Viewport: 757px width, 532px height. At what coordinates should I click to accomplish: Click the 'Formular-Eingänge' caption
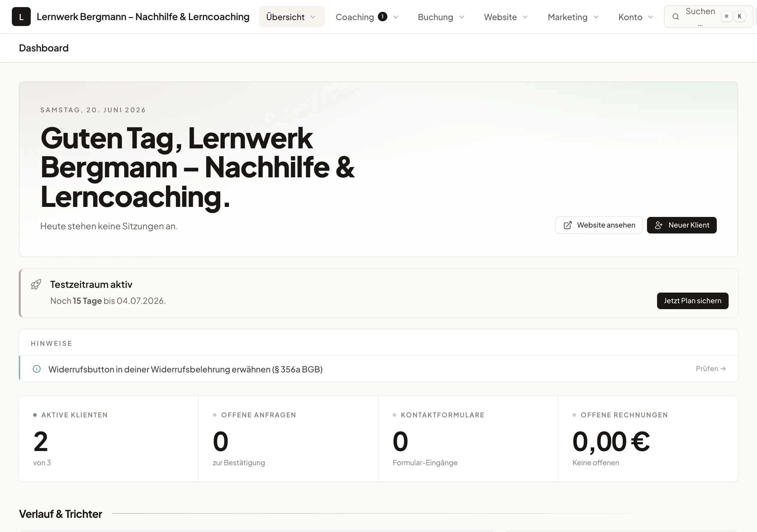[x=425, y=463]
